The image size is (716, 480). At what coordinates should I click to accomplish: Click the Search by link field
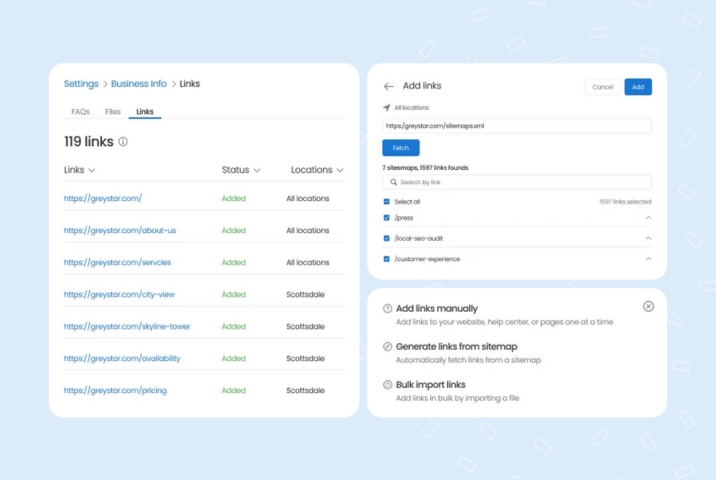click(x=516, y=182)
